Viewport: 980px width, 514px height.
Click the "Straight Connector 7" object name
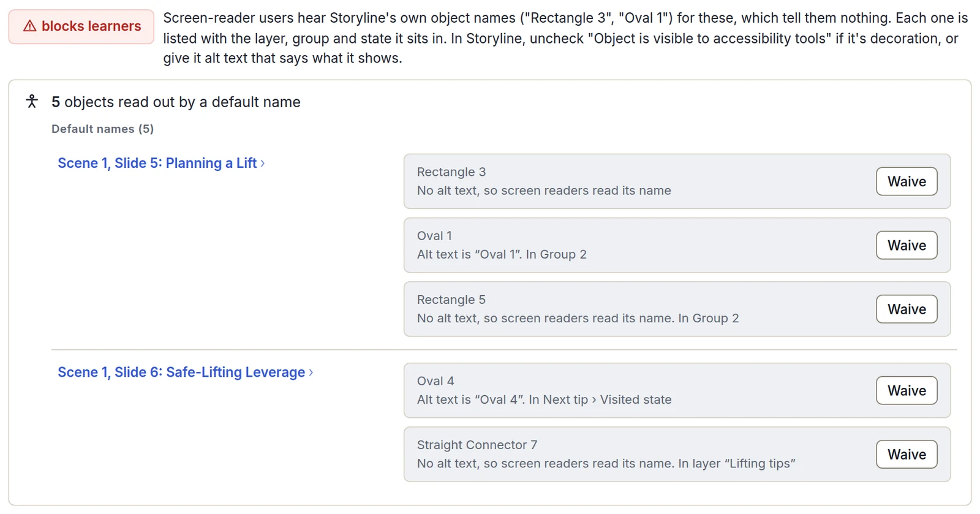pos(477,445)
